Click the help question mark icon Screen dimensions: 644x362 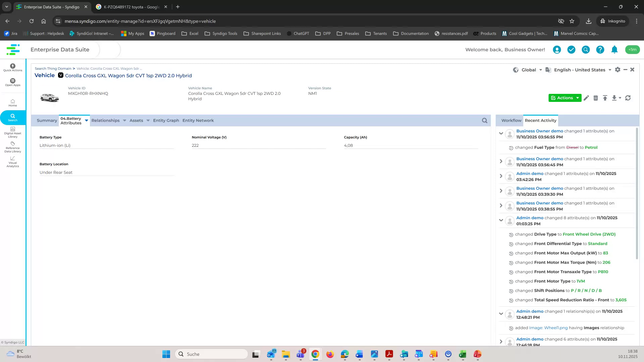tap(600, 50)
